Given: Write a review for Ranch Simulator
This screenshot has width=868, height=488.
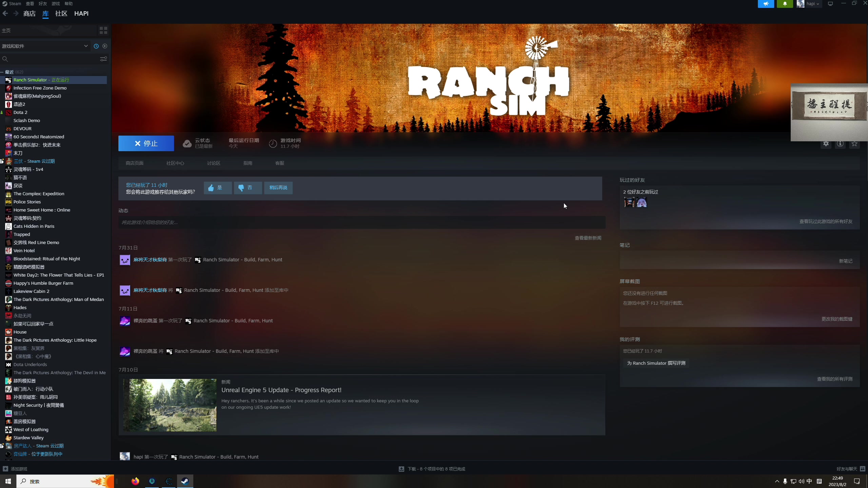Looking at the screenshot, I should pyautogui.click(x=656, y=363).
